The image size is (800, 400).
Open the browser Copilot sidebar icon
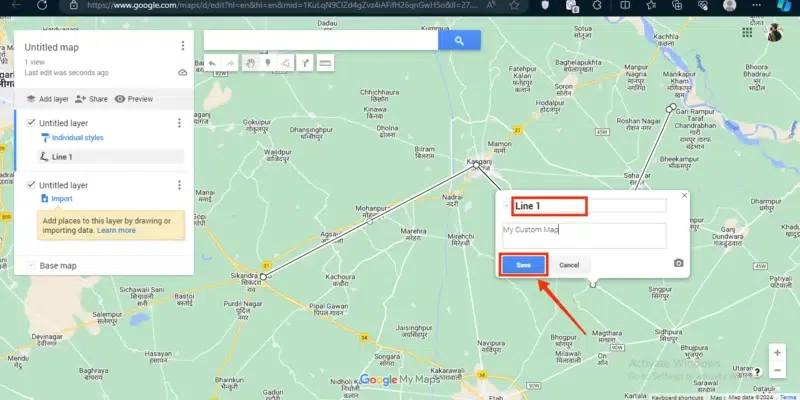pyautogui.click(x=783, y=5)
